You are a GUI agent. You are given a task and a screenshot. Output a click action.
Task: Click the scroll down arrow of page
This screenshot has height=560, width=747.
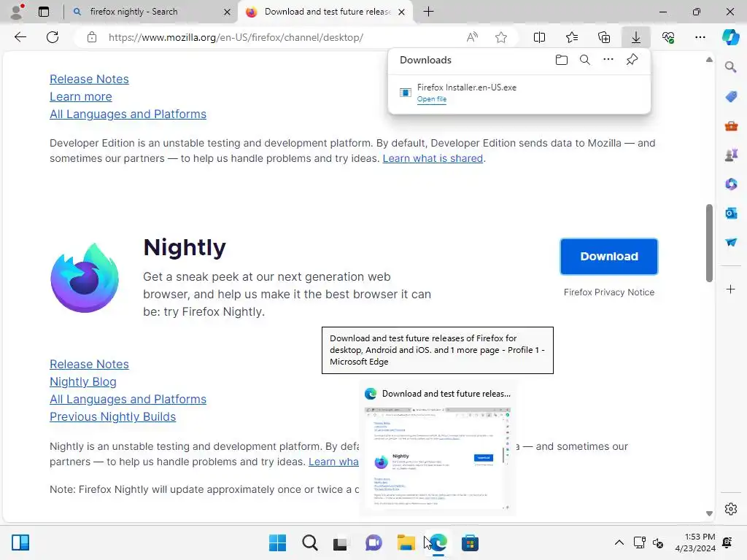tap(709, 513)
